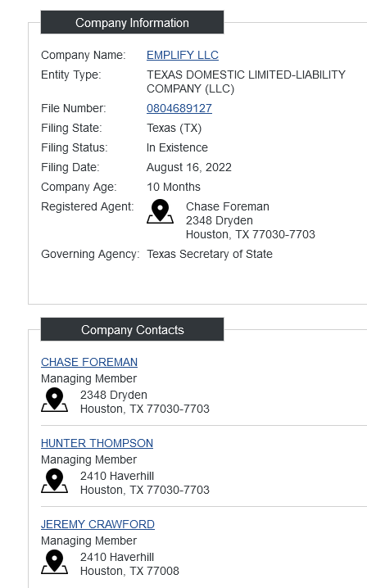Click Hunter Thompson's 2410 Haverhill address
367x588 pixels.
click(117, 476)
